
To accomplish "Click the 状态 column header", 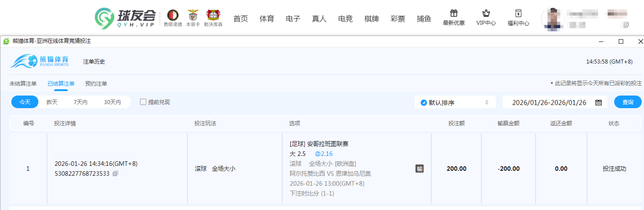I will [614, 123].
